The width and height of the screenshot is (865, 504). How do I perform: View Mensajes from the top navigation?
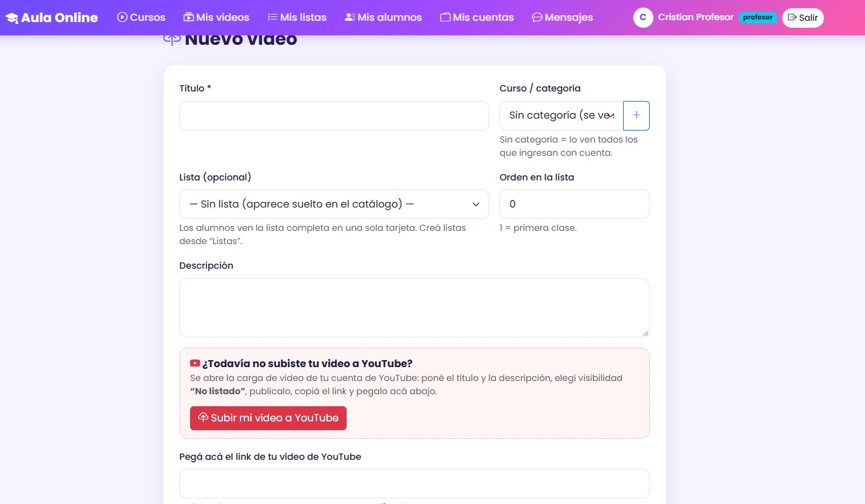coord(563,18)
